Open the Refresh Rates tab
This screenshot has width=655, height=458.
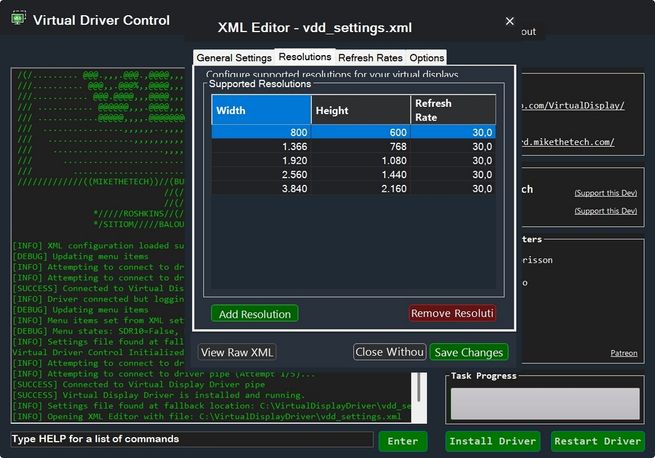370,58
